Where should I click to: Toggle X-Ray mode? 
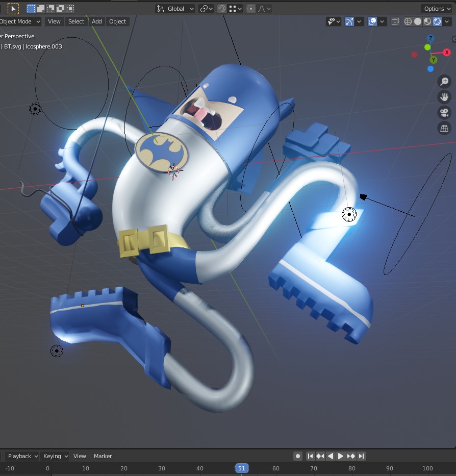(395, 21)
